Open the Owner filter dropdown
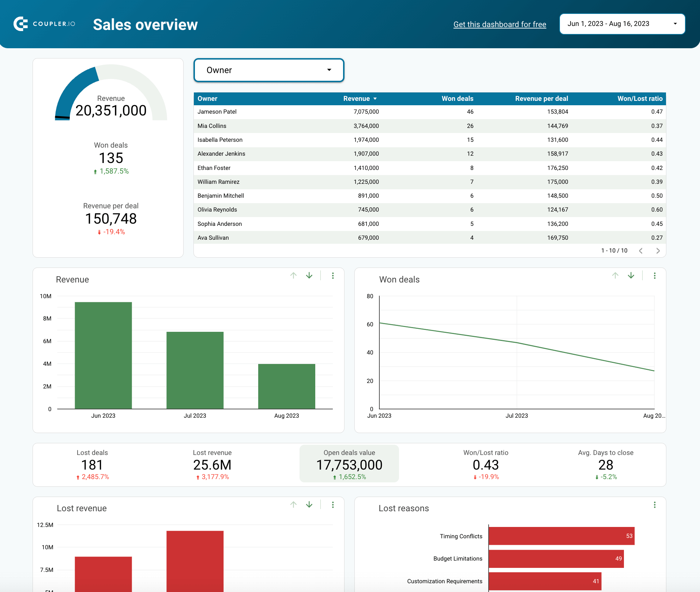Image resolution: width=700 pixels, height=592 pixels. [x=269, y=70]
